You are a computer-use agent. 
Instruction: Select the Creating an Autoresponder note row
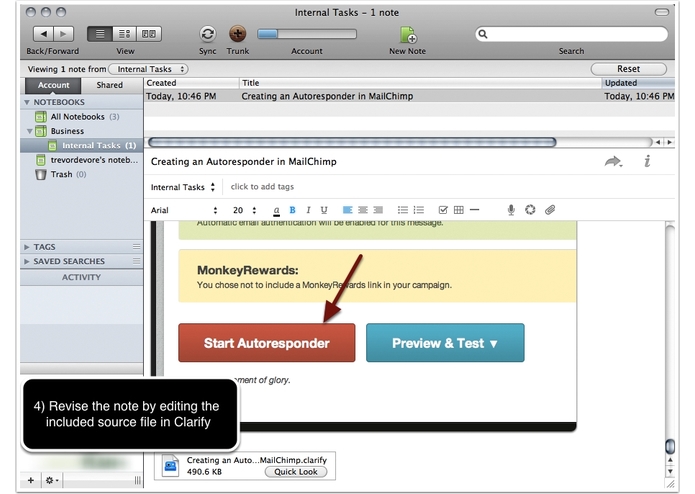[410, 97]
